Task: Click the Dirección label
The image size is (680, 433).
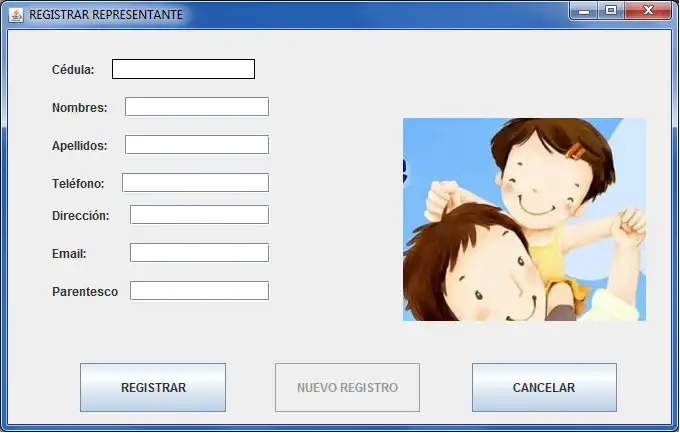Action: 81,216
